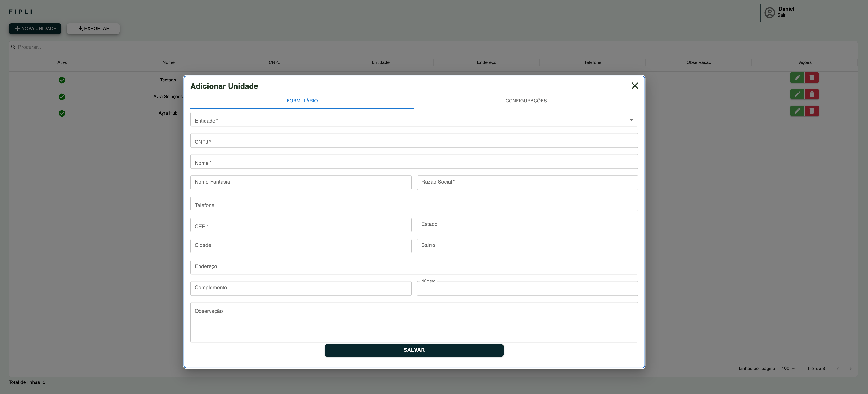Toggle the active checkmark for Ayra Hub
Image resolution: width=868 pixels, height=394 pixels.
tap(62, 113)
